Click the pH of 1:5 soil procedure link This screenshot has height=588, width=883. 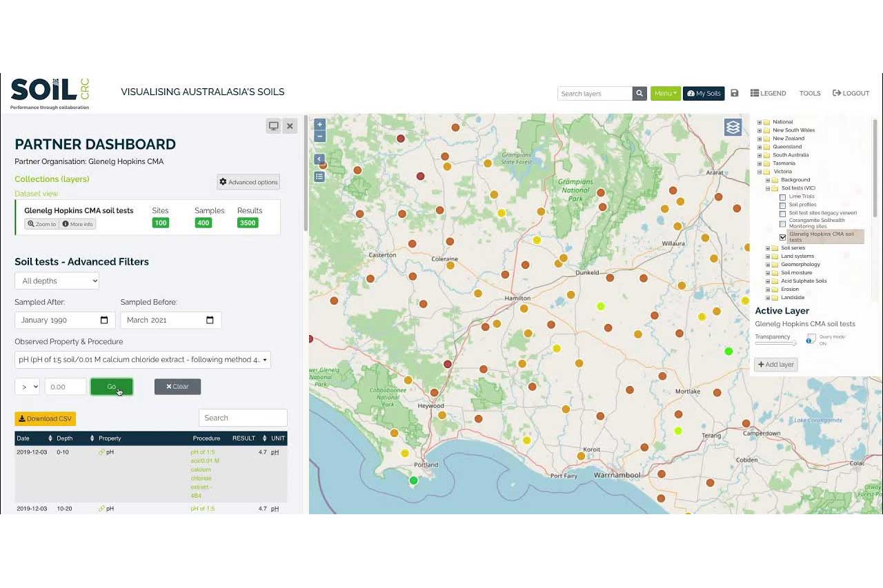(205, 474)
